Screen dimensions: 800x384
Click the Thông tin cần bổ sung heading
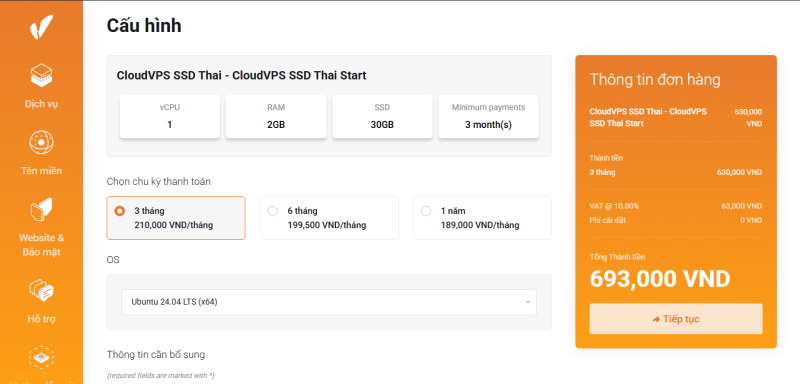tap(156, 354)
